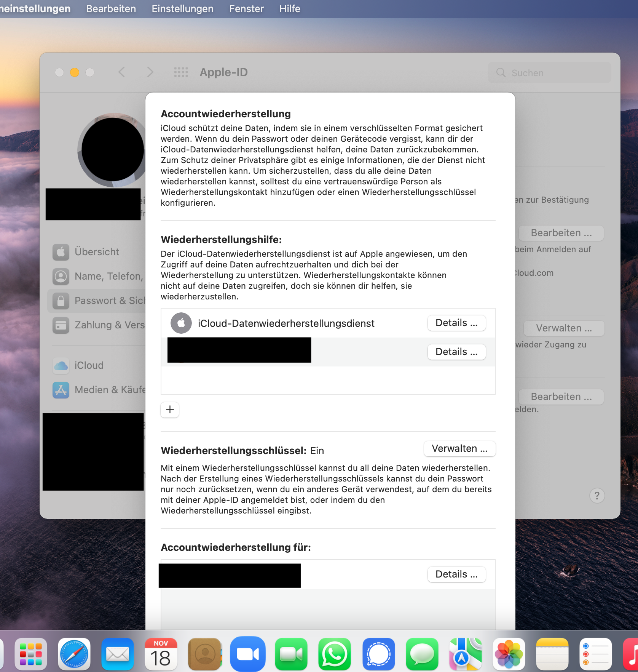Screen dimensions: 638x672
Task: Click Bearbeiten button above the 'elden.' text
Action: [x=561, y=397]
